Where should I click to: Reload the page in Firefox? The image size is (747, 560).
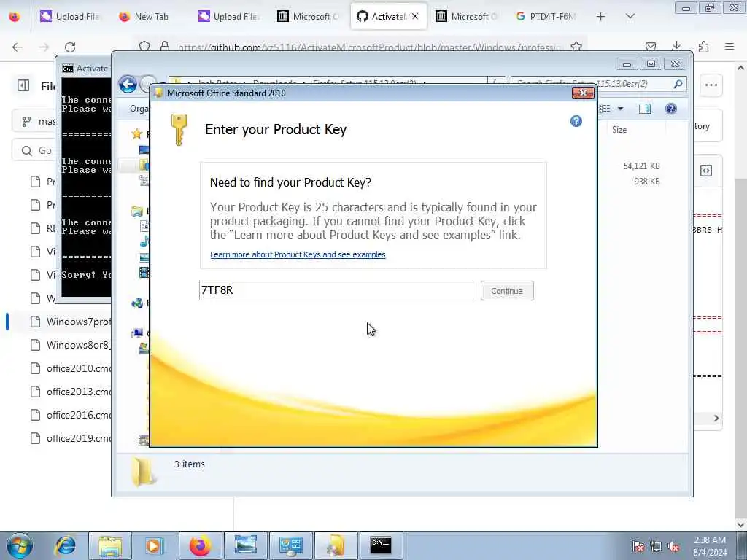pos(70,47)
